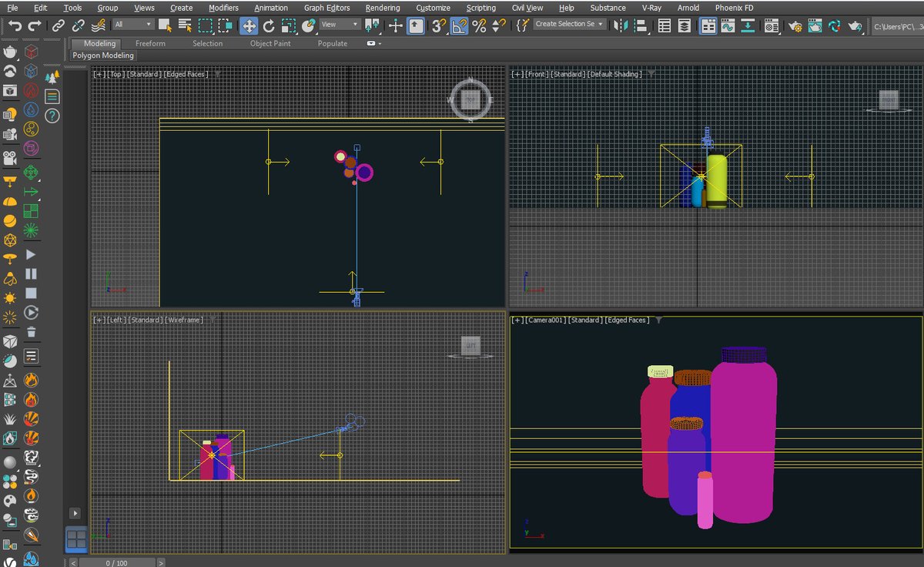
Task: Click the time slider showing 0 / 100
Action: [x=117, y=563]
